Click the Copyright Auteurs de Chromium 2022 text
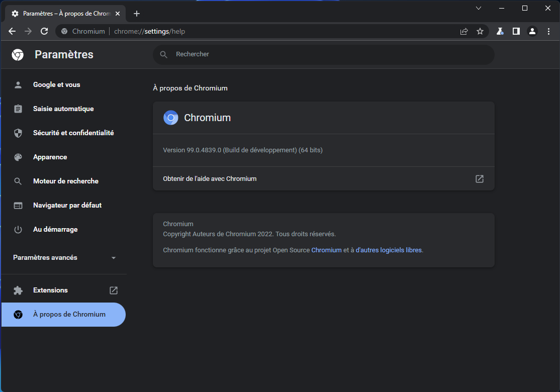This screenshot has height=392, width=560. click(249, 234)
